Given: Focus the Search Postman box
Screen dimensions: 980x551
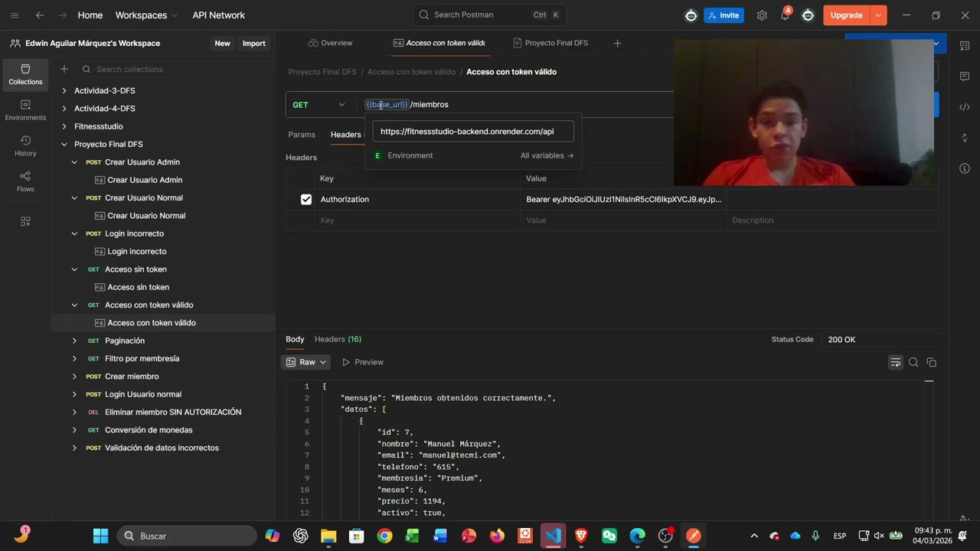Looking at the screenshot, I should click(490, 15).
